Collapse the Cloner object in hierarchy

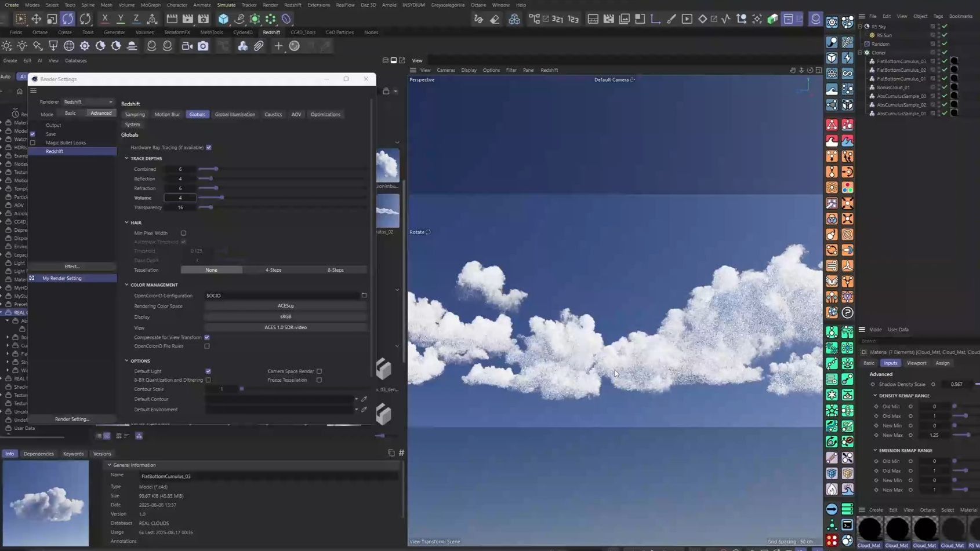pyautogui.click(x=861, y=53)
